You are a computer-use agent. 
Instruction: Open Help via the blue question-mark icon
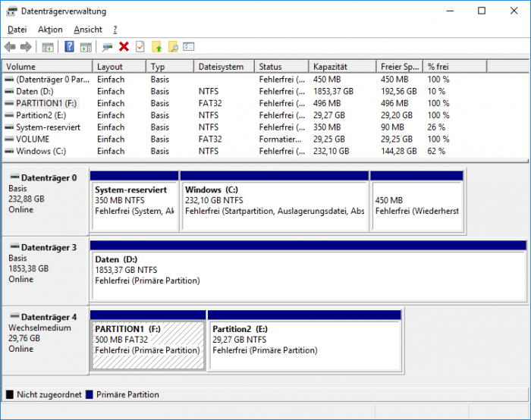click(x=69, y=47)
